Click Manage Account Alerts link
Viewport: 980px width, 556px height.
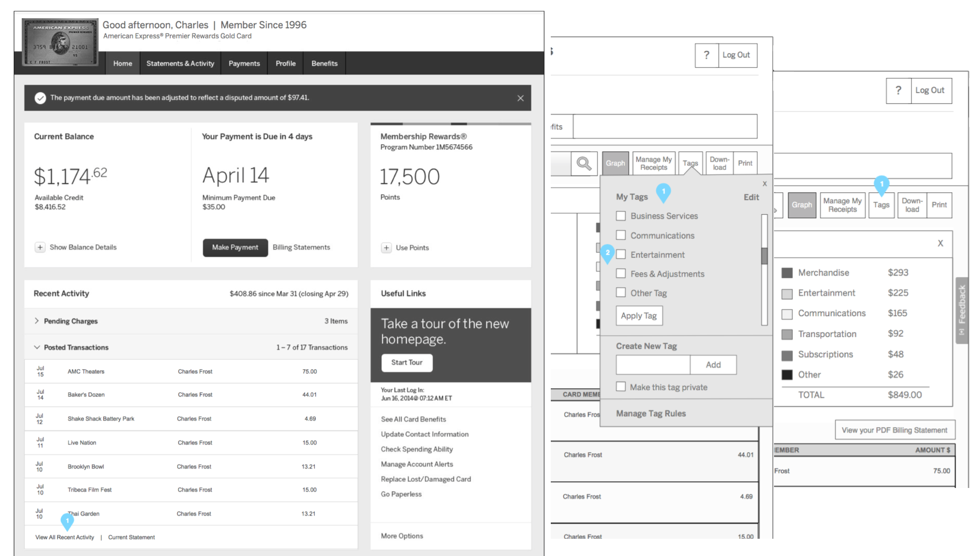click(417, 464)
